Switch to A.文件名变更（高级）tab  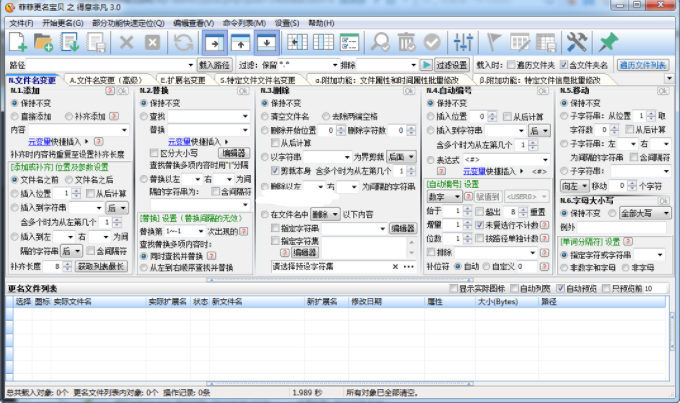[106, 80]
